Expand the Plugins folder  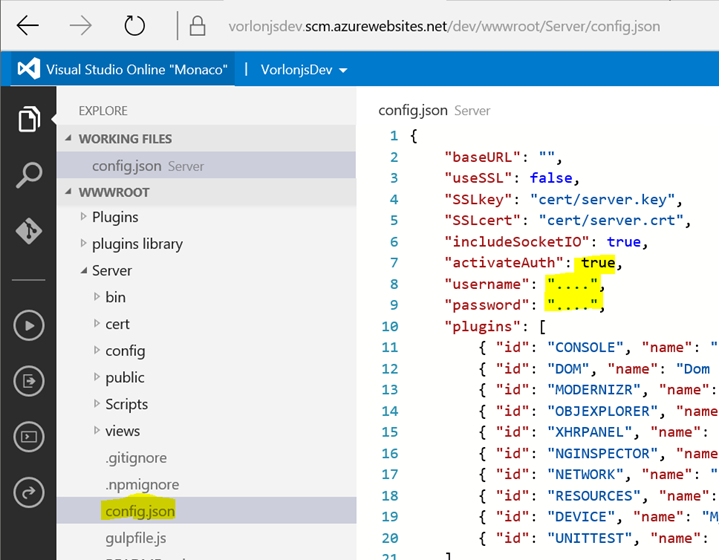pos(114,217)
